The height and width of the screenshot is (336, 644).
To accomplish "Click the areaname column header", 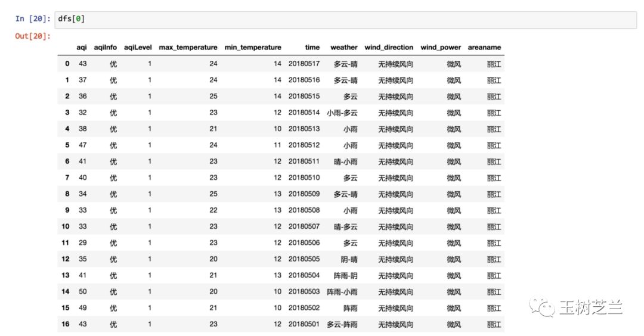I will [x=484, y=47].
